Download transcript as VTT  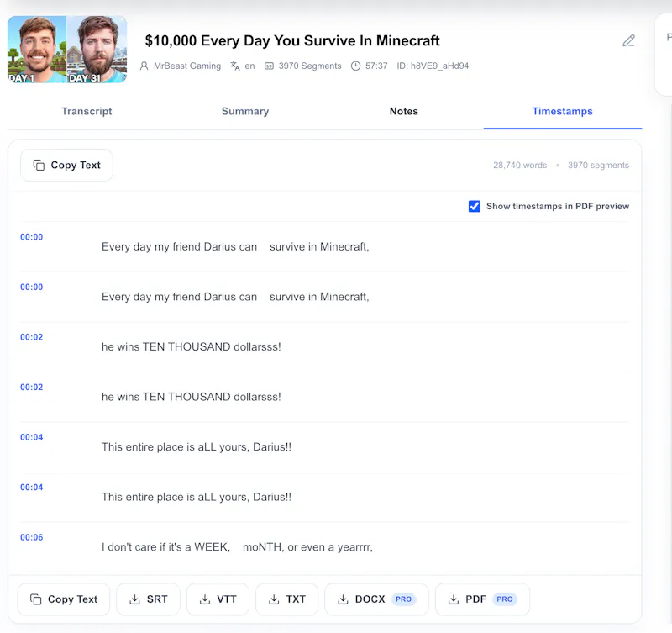click(218, 599)
